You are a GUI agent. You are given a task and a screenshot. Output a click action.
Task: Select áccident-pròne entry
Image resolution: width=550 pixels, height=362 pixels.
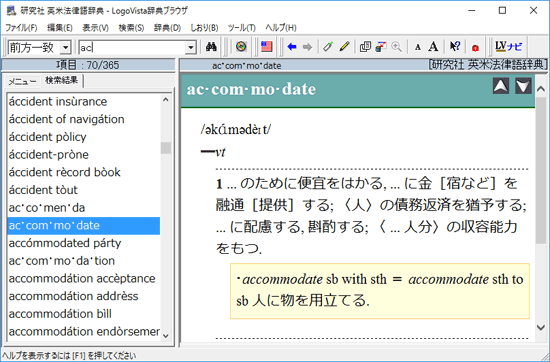click(83, 155)
